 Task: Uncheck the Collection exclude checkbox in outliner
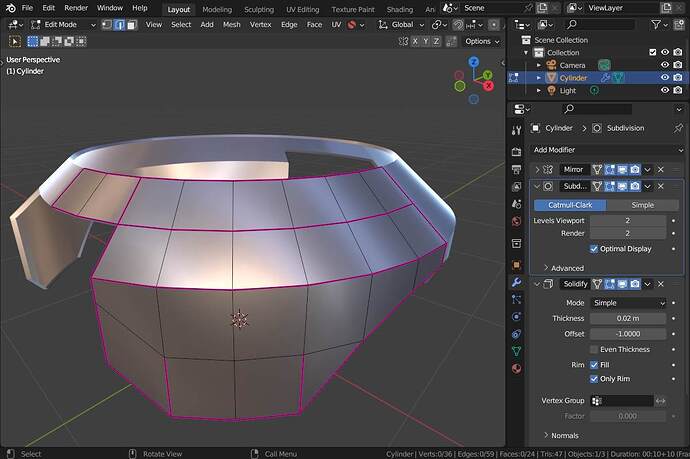pos(653,52)
